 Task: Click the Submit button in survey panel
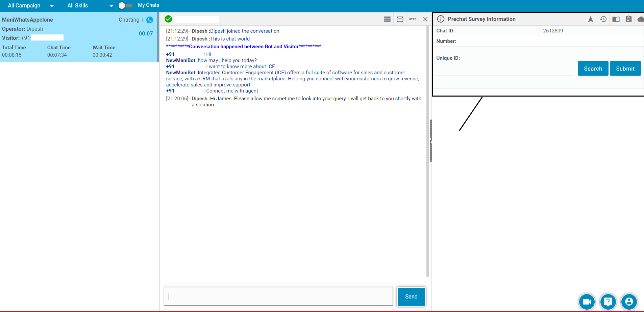point(625,69)
